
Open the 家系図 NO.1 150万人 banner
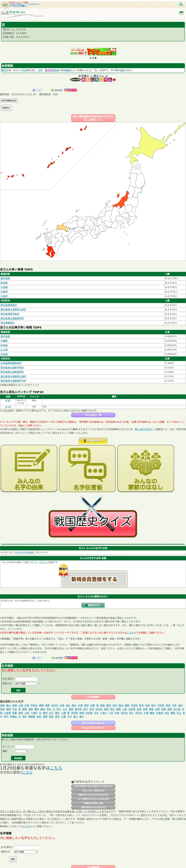[93, 52]
